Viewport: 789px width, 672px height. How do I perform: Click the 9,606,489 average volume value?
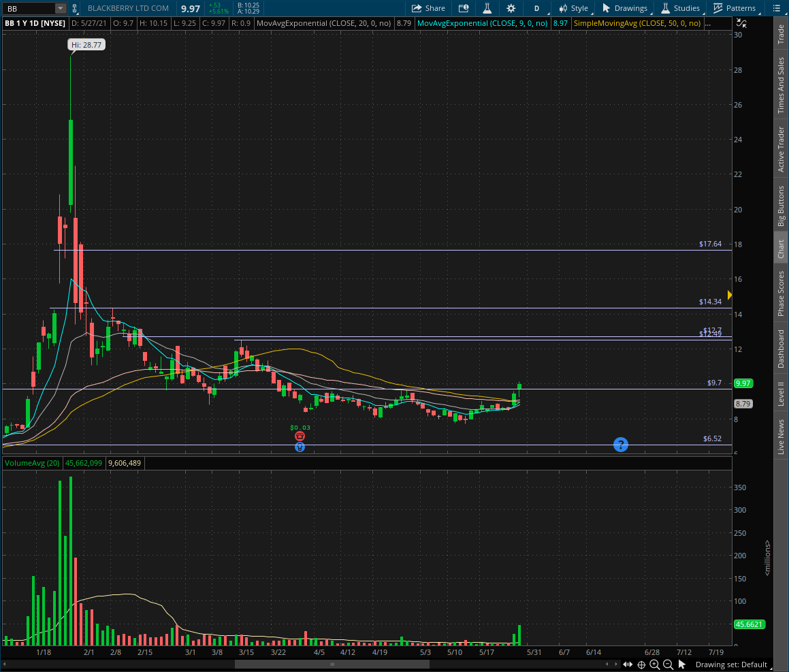(125, 463)
